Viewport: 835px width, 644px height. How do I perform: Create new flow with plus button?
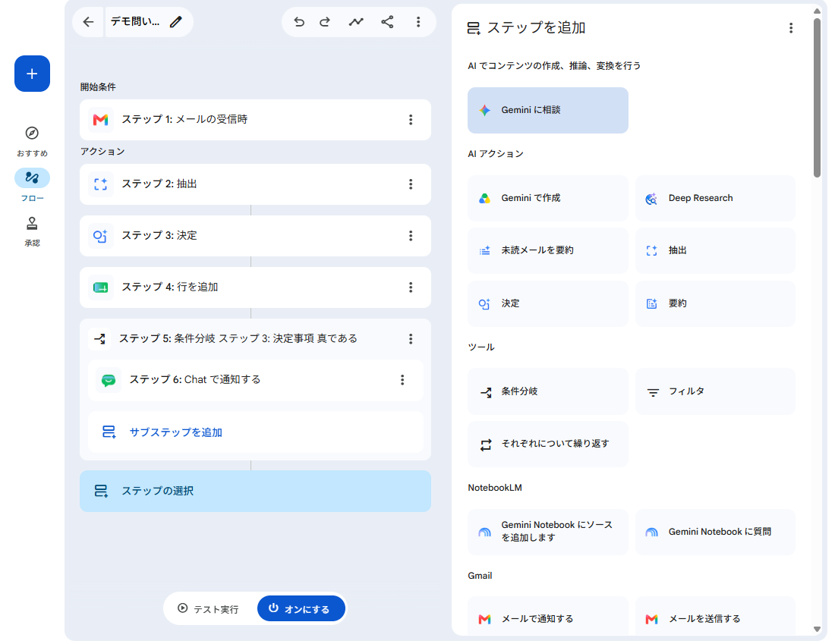point(32,74)
